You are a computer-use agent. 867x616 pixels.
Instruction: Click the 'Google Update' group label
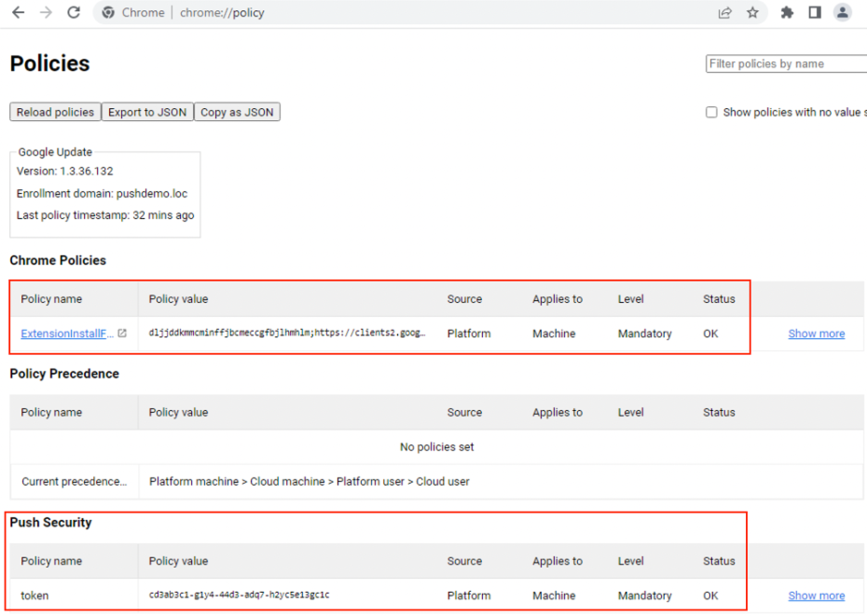coord(55,152)
